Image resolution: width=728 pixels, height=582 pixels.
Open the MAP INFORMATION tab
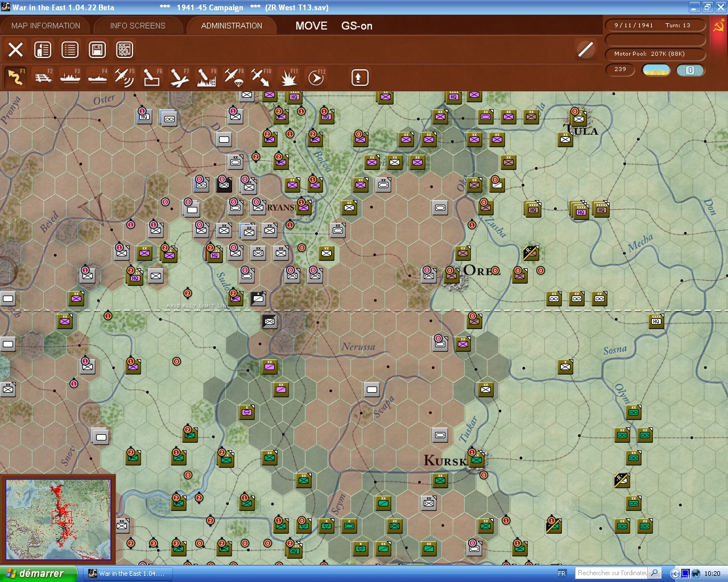pos(45,26)
